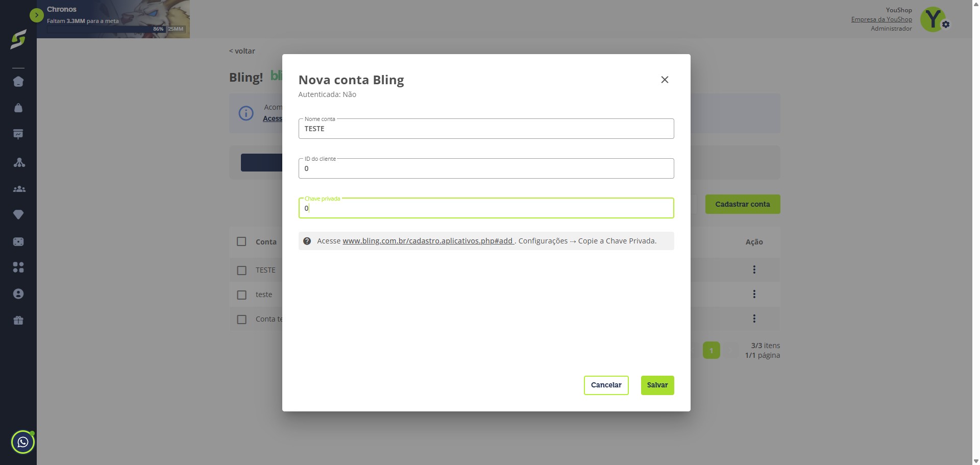Focus the Chave privada field

pyautogui.click(x=486, y=208)
